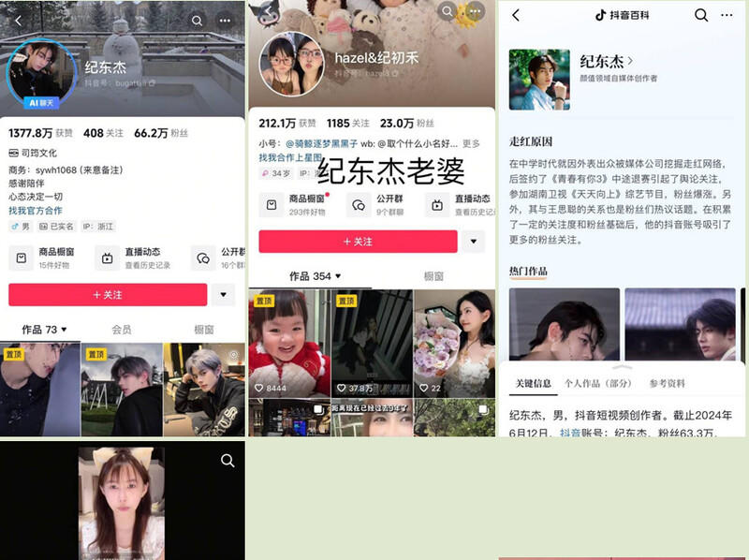
Task: Switch to 橱窗 tab on hazel profile
Action: pos(433,275)
